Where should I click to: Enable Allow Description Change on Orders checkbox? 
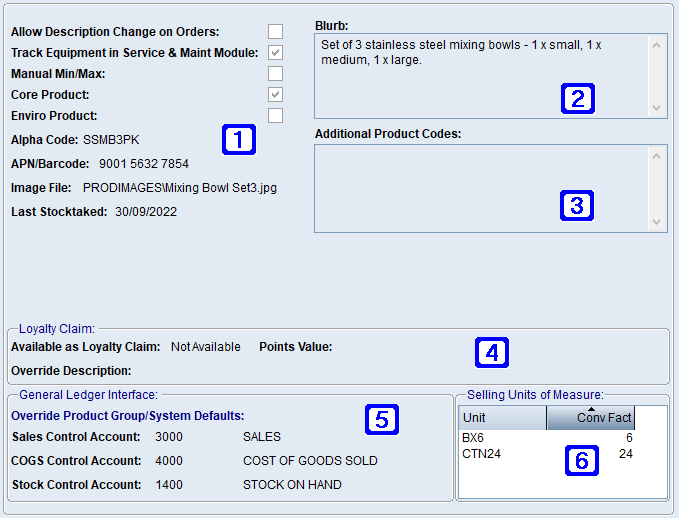(x=275, y=32)
